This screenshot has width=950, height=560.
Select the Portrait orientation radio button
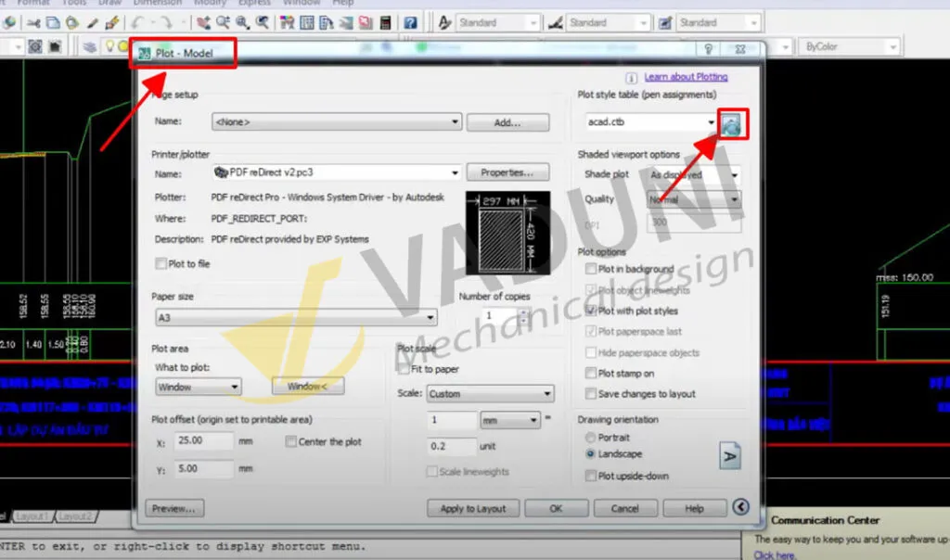point(591,437)
